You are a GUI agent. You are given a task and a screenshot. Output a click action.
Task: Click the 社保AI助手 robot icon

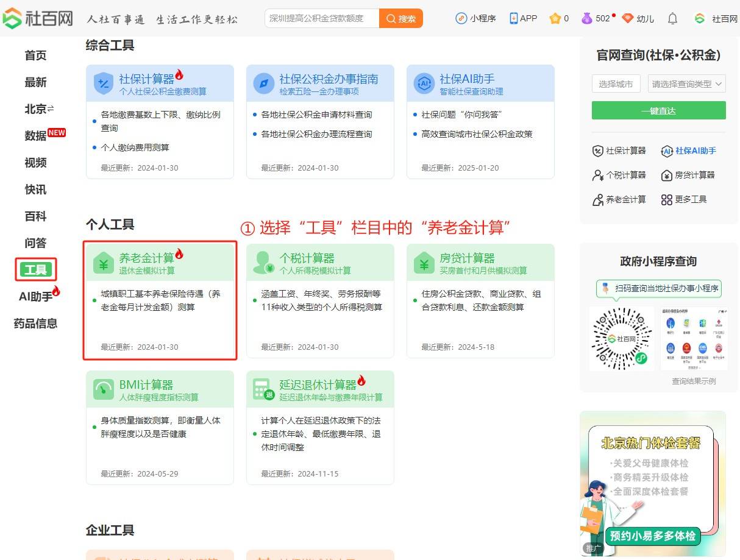click(x=424, y=83)
